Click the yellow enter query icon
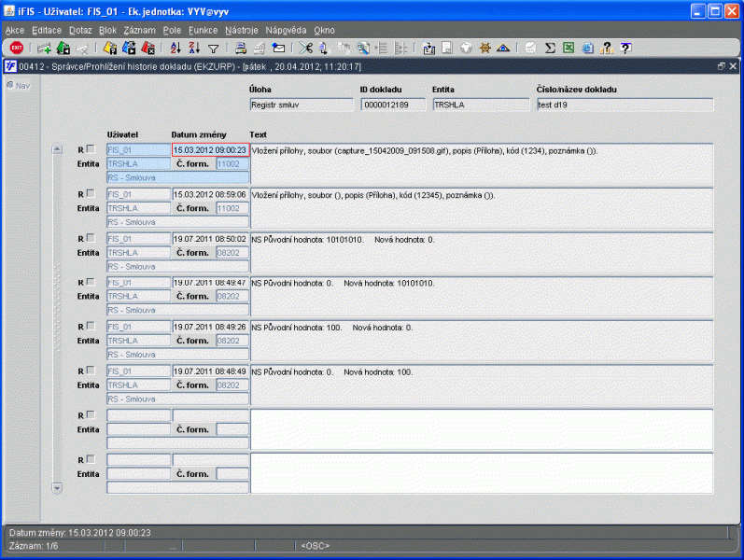Screen dimensions: 744x560 coord(110,48)
